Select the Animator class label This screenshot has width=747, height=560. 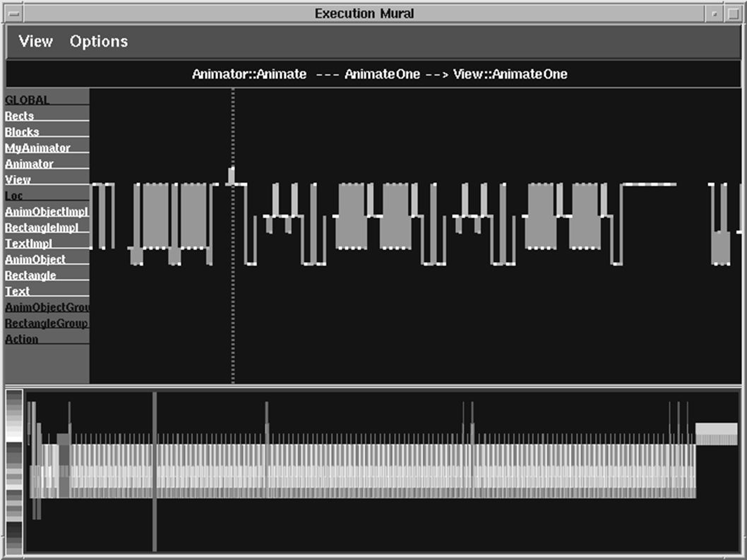[29, 164]
